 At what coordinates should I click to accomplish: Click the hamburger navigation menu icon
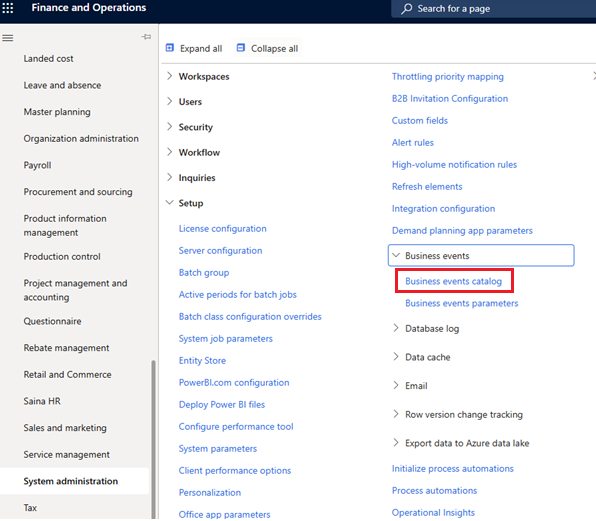pyautogui.click(x=8, y=38)
